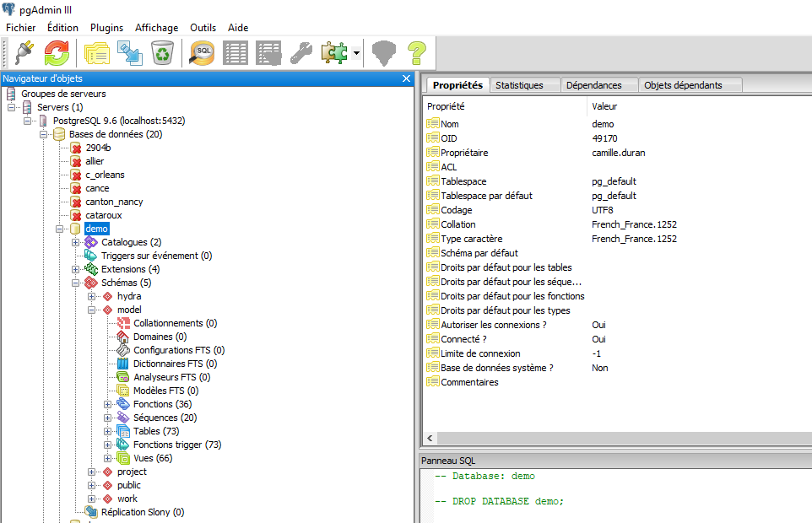Close the Navigateur d'objets panel

pyautogui.click(x=407, y=78)
